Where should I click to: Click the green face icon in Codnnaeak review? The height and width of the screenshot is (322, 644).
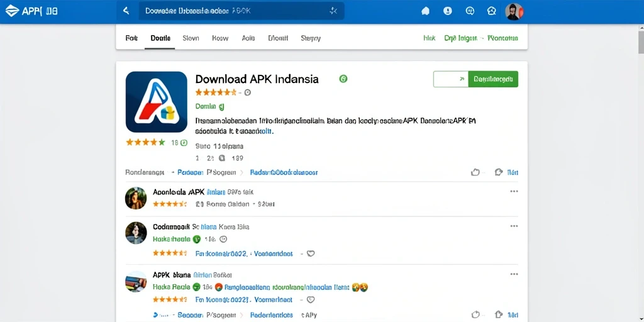(x=197, y=239)
